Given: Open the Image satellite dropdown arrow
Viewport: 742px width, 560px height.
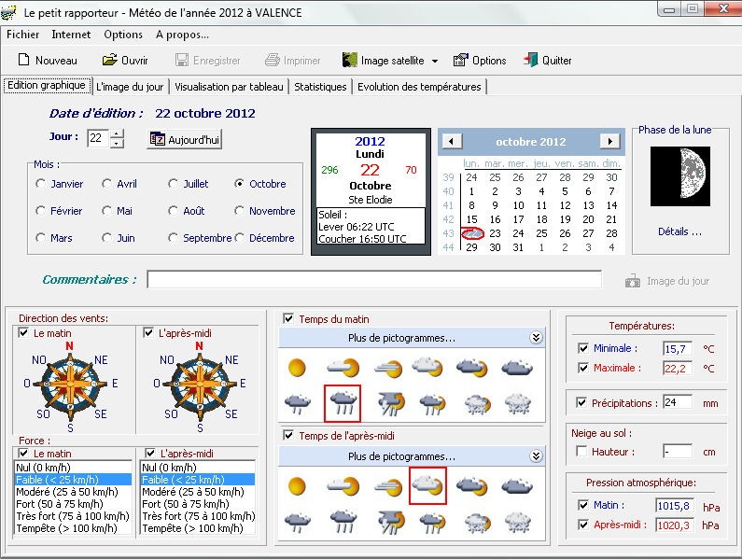Looking at the screenshot, I should [x=434, y=62].
